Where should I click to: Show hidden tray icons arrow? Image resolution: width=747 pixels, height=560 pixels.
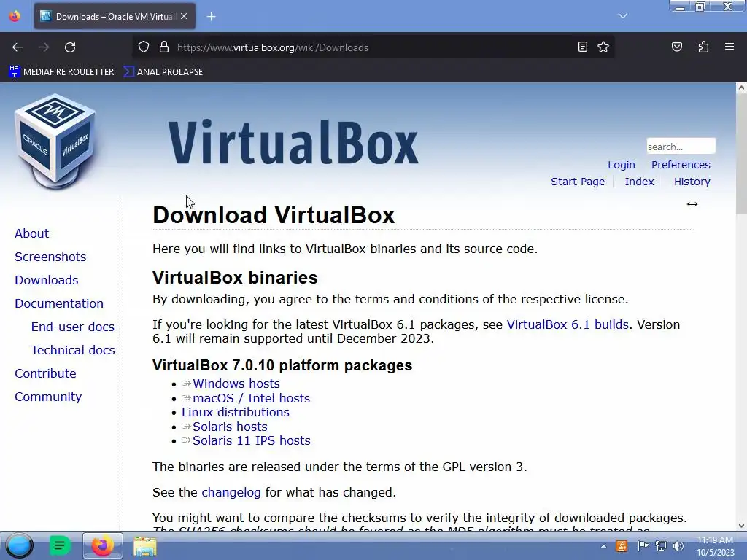pos(603,546)
